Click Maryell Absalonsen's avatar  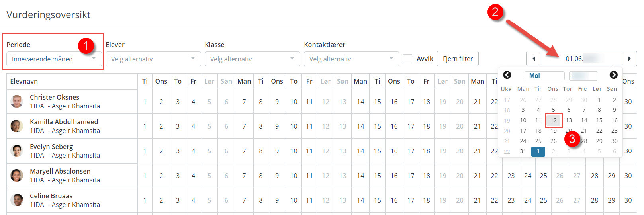[x=17, y=176]
